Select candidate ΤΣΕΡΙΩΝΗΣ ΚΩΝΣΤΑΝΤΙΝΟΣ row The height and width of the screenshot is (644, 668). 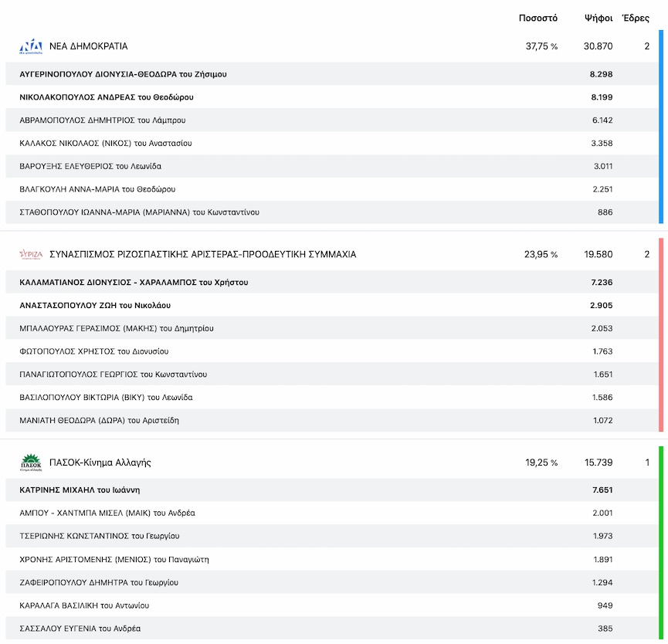point(332,536)
